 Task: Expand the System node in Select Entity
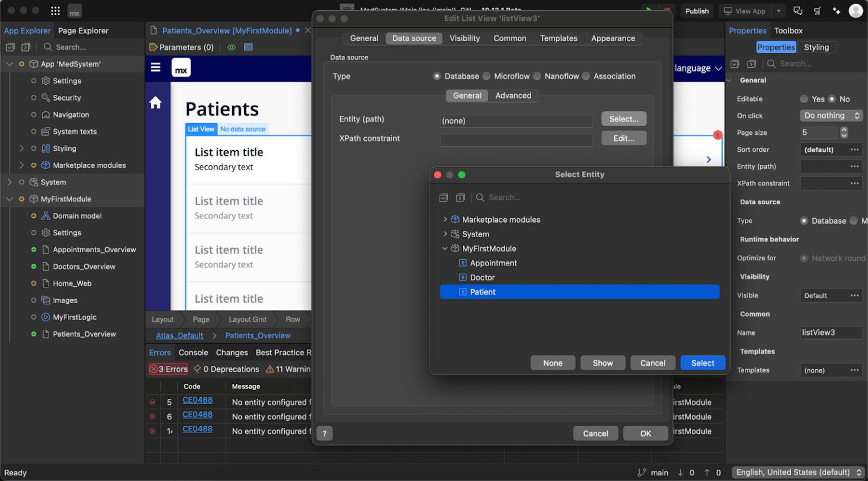445,234
